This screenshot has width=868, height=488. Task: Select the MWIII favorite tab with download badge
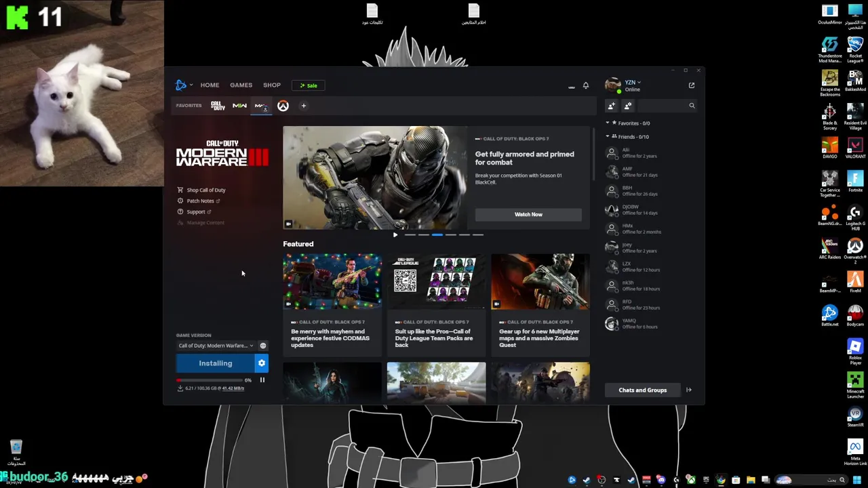point(261,106)
